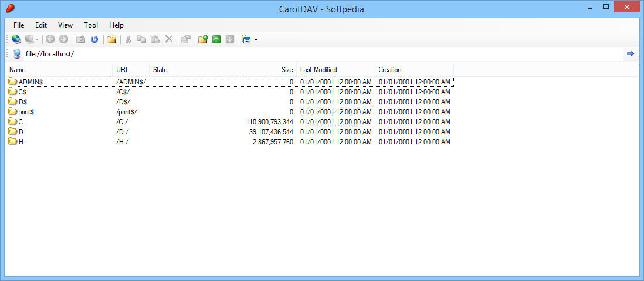Screen dimensions: 644x281
Task: Sort by the State column header
Action: tap(195, 70)
